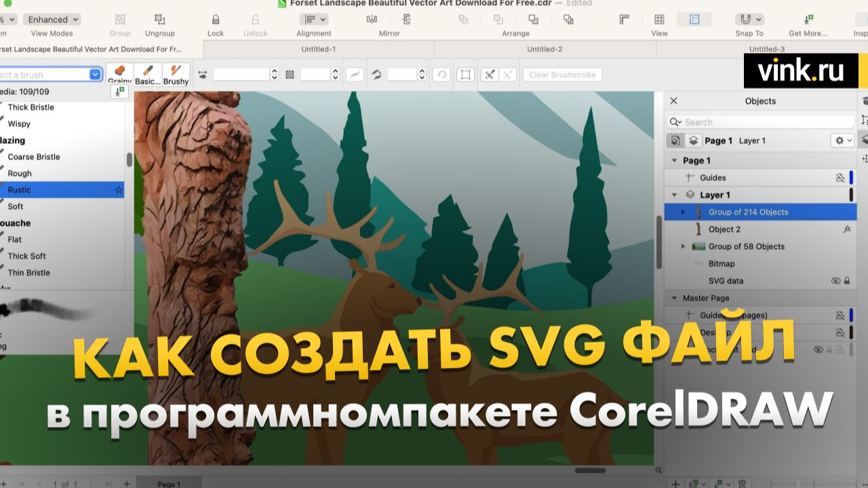The width and height of the screenshot is (868, 488).
Task: Open the Enhanced view mode dropdown
Action: click(52, 20)
